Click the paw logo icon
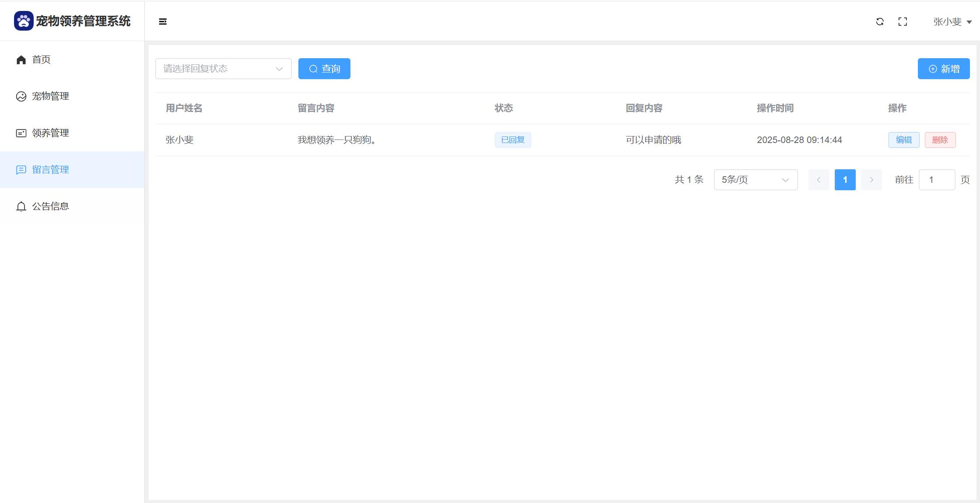The image size is (980, 503). coord(24,21)
